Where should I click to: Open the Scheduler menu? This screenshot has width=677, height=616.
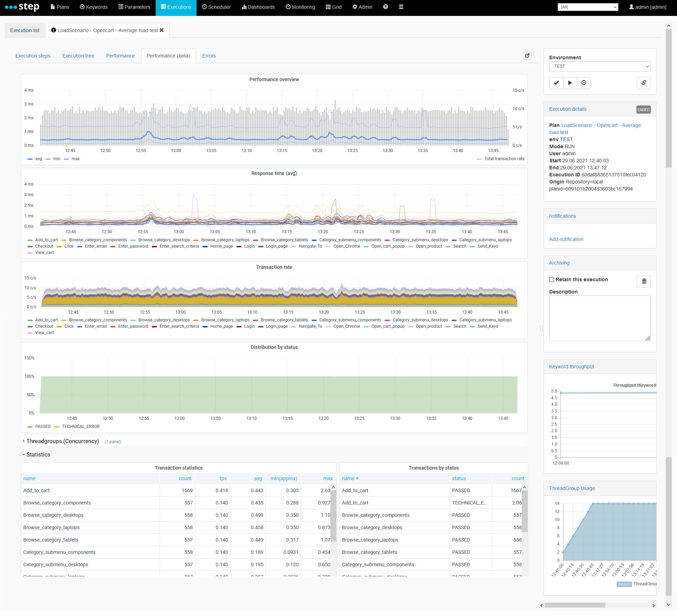click(216, 7)
